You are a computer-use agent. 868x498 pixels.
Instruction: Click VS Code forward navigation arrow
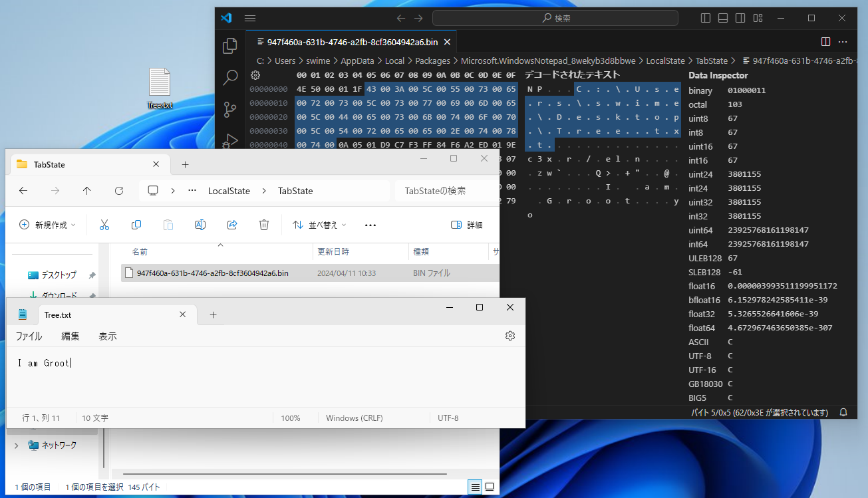[x=418, y=18]
